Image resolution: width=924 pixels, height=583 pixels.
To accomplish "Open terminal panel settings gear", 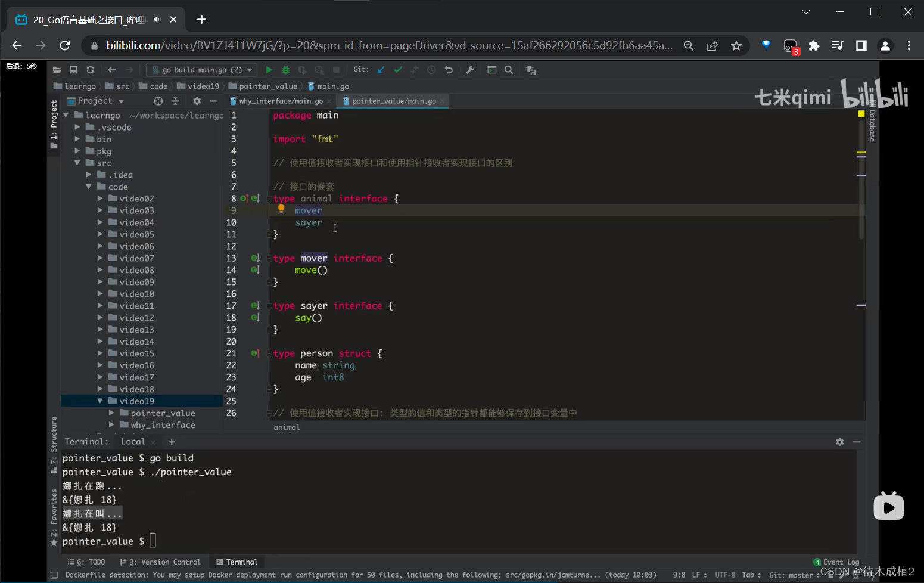I will 840,442.
